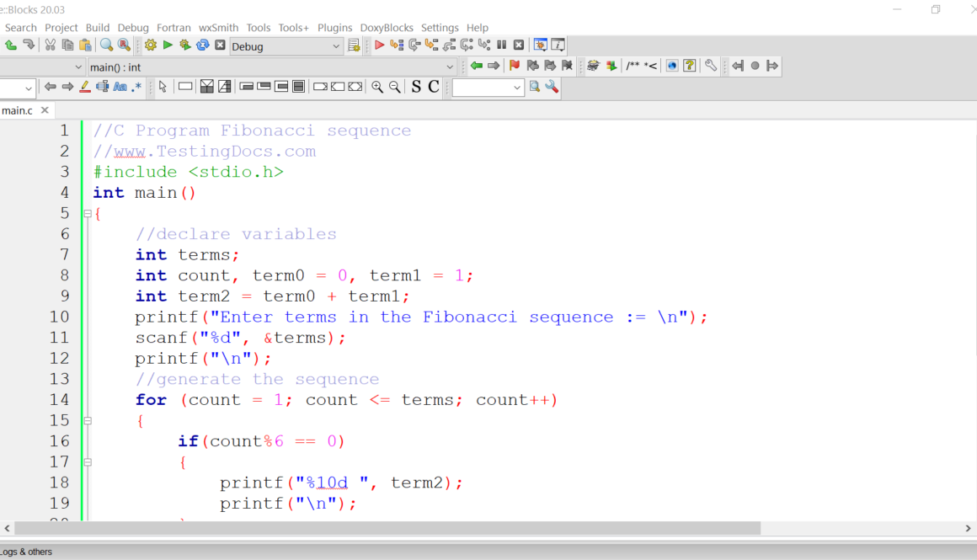The image size is (977, 560).
Task: Open the DoxyBlocks menu
Action: click(387, 28)
